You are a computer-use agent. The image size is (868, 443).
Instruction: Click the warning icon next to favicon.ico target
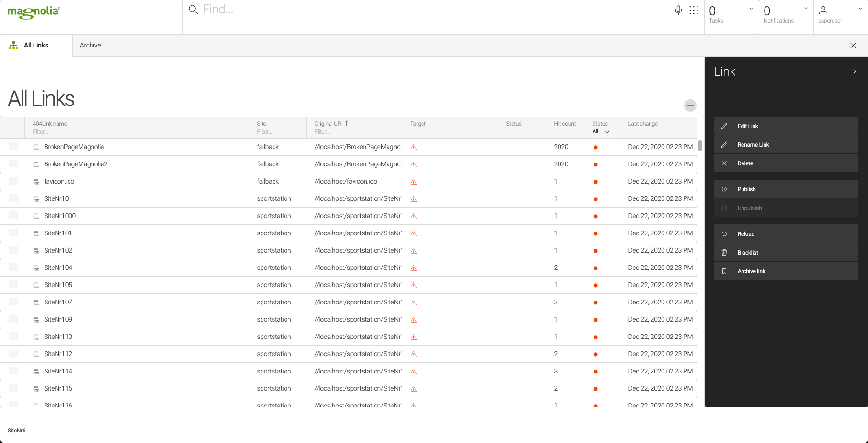413,181
